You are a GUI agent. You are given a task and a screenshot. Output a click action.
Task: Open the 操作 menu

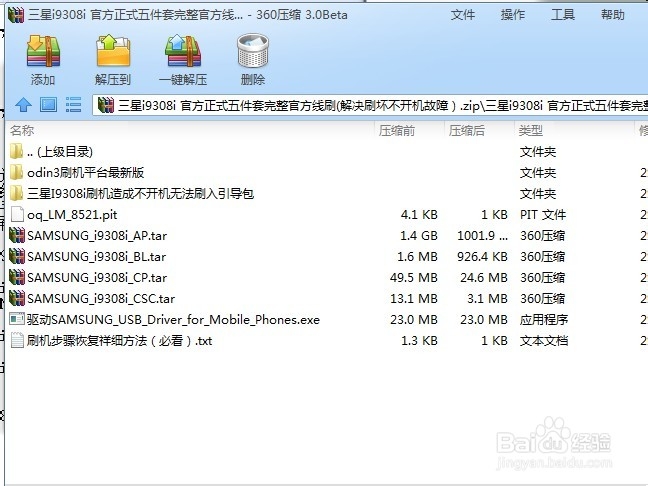click(512, 15)
